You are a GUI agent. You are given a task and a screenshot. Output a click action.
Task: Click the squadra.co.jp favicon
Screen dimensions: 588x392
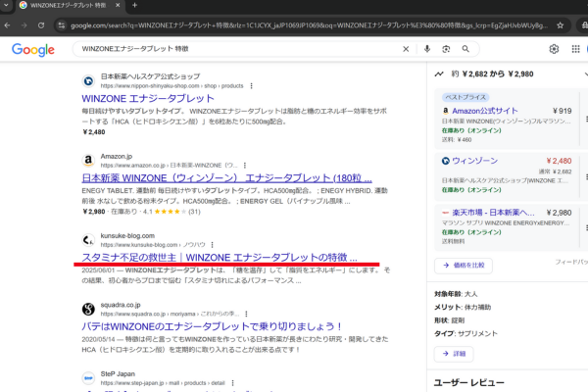[88, 309]
